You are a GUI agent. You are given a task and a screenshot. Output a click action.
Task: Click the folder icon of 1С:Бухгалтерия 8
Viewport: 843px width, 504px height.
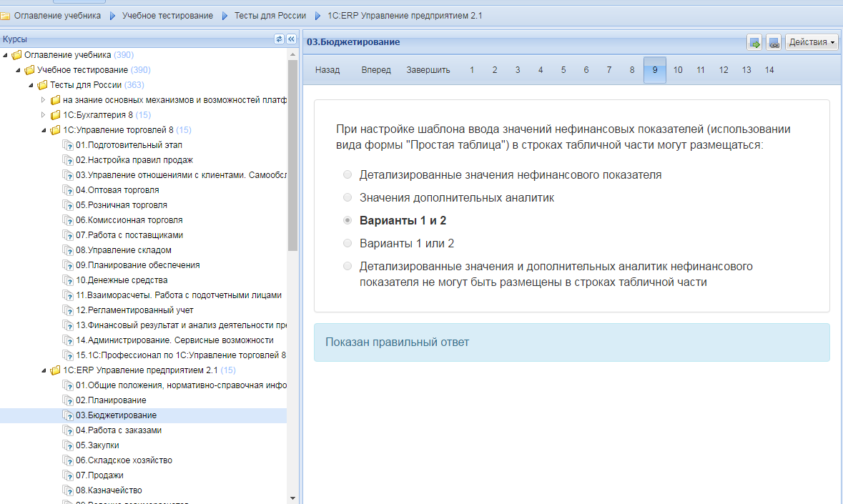click(55, 115)
